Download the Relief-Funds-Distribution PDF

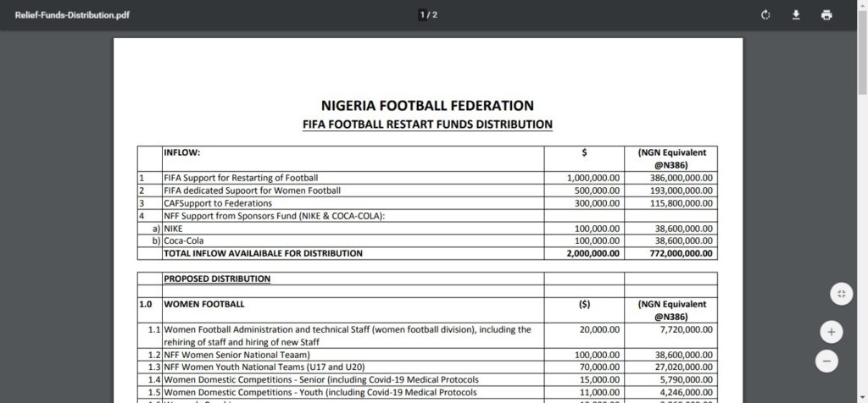[x=796, y=15]
